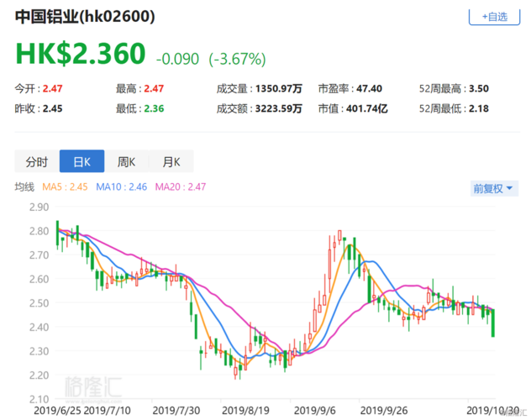
Task: Click the 市盈率 P/E value 47.40
Action: coord(369,89)
